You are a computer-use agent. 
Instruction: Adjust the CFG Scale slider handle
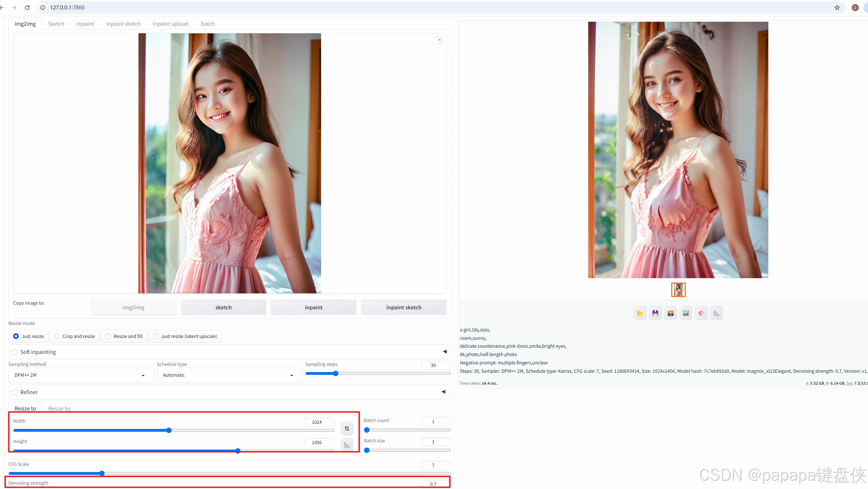tap(102, 473)
